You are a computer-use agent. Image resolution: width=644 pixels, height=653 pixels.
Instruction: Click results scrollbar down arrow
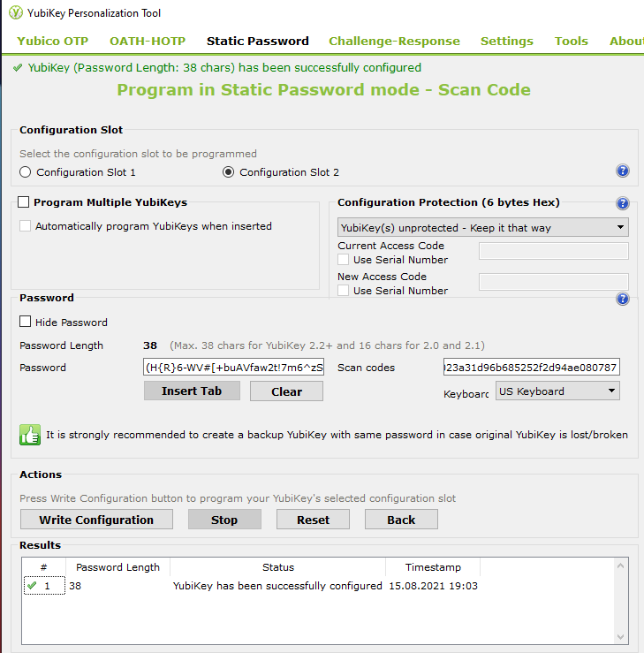tap(620, 637)
